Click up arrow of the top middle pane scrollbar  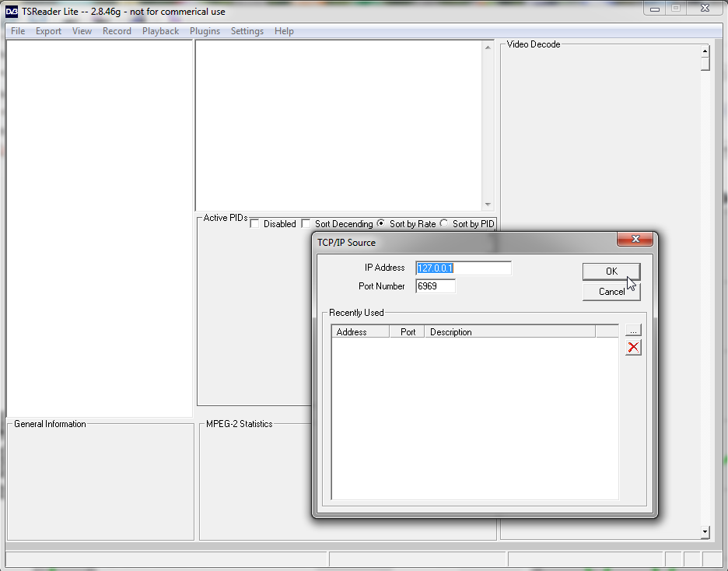[488, 47]
